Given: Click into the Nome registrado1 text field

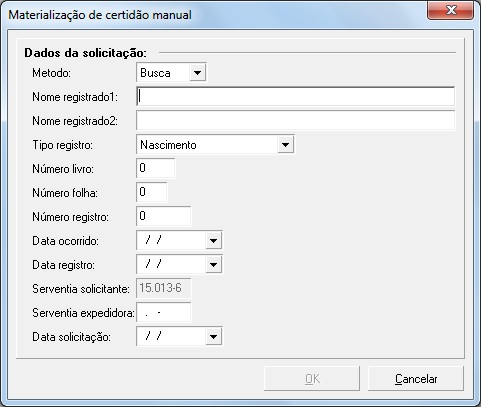Looking at the screenshot, I should tap(295, 96).
